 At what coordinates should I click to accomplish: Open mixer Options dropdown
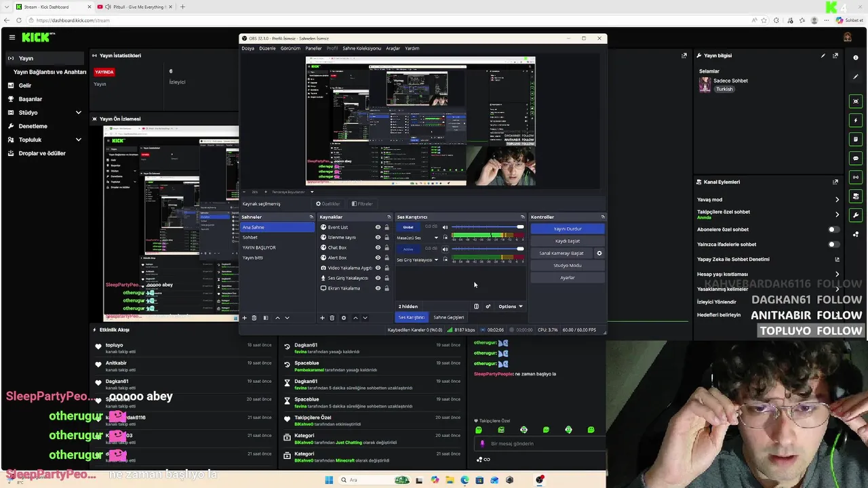511,306
